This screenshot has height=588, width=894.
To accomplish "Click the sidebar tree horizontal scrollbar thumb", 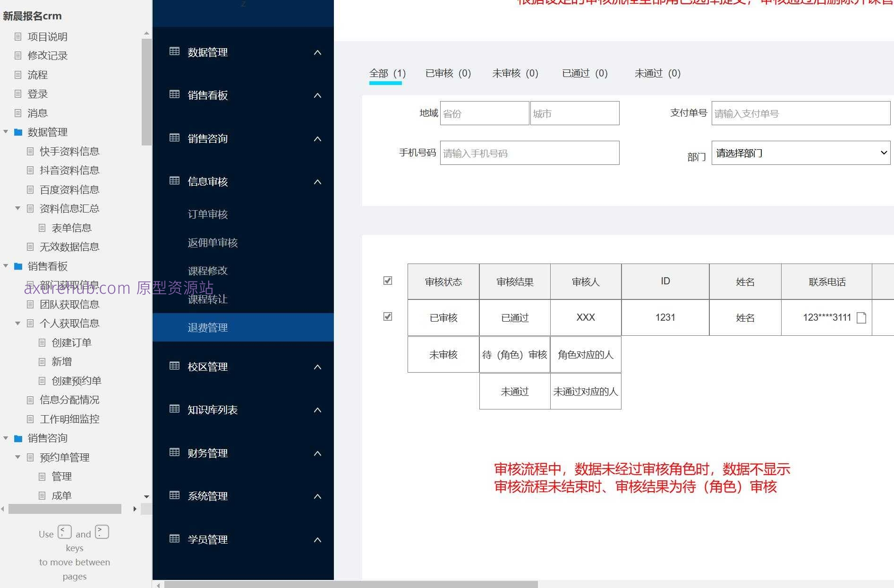I will (65, 509).
